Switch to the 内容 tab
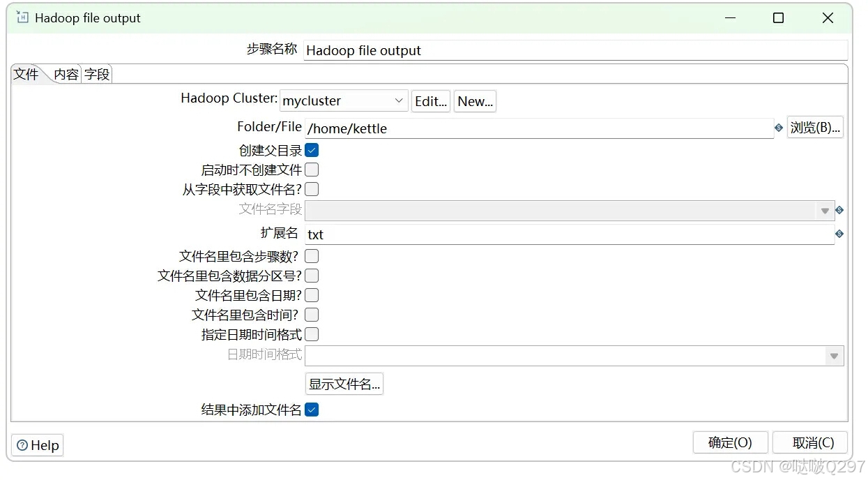868x480 pixels. tap(66, 74)
